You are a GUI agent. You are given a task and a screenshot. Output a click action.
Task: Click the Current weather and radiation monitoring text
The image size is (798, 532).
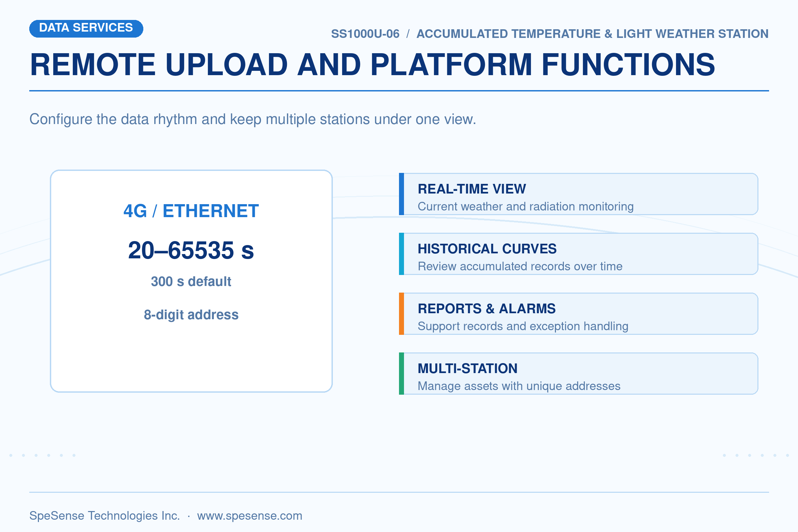tap(526, 206)
